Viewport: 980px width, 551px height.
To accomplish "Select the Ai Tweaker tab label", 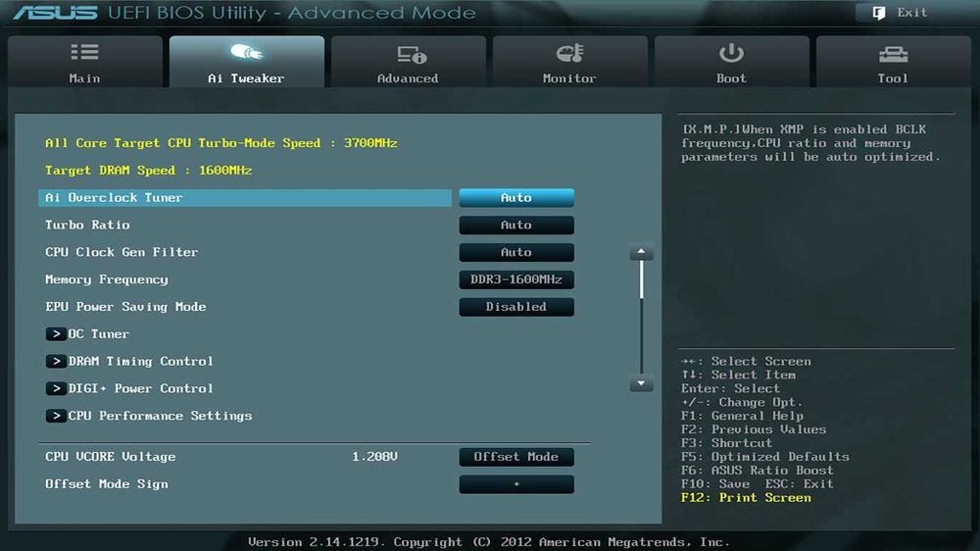I will [x=246, y=78].
